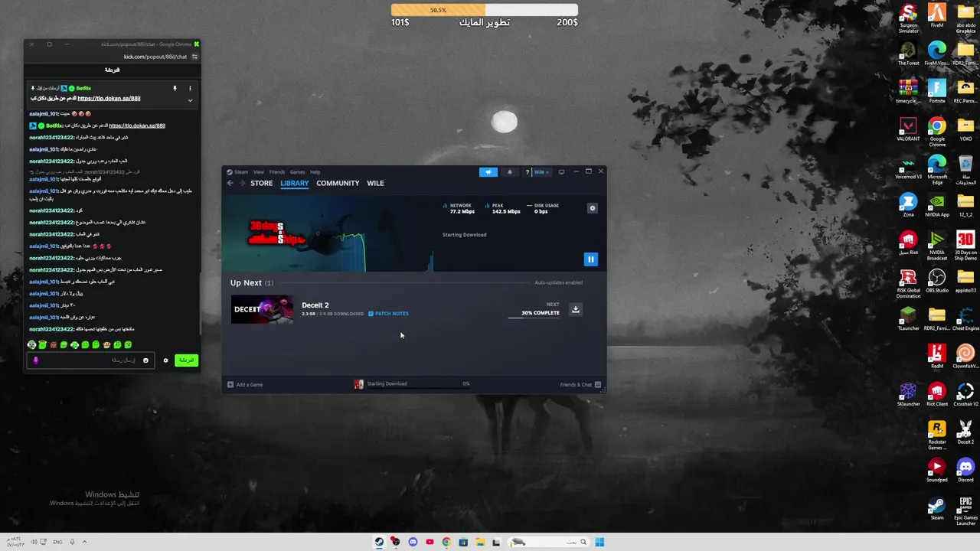Click the pin icon on pinned BotRix message
This screenshot has width=980, height=551.
coord(175,89)
